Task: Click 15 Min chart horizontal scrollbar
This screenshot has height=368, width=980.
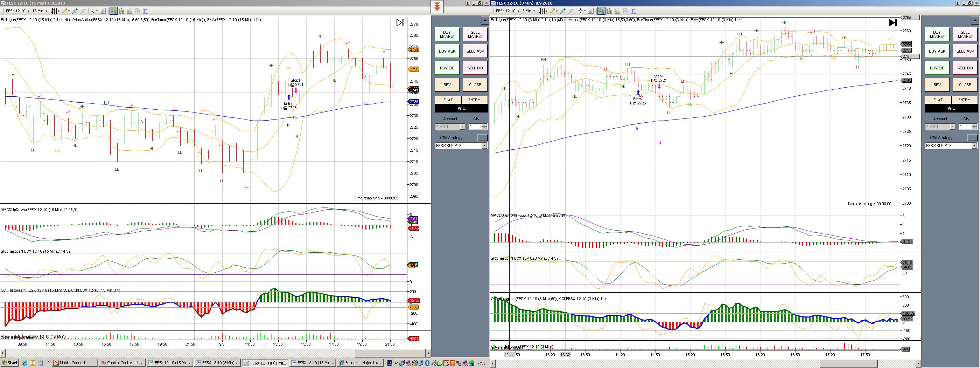Action: 213,353
